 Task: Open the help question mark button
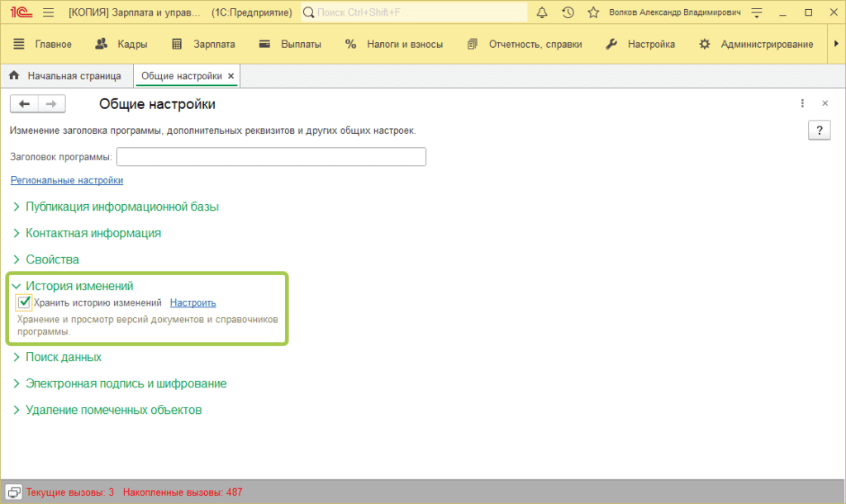pos(819,131)
